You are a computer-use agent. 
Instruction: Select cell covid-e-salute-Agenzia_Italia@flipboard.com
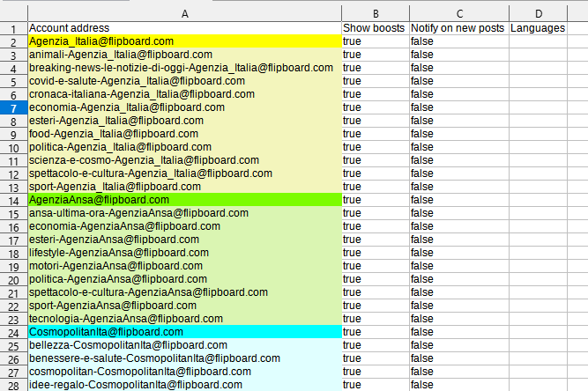click(185, 81)
